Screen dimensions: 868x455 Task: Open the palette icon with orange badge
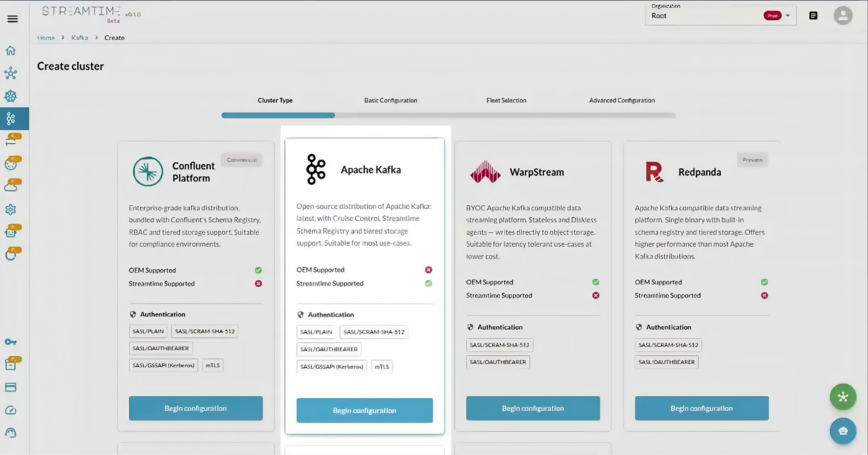(13, 162)
